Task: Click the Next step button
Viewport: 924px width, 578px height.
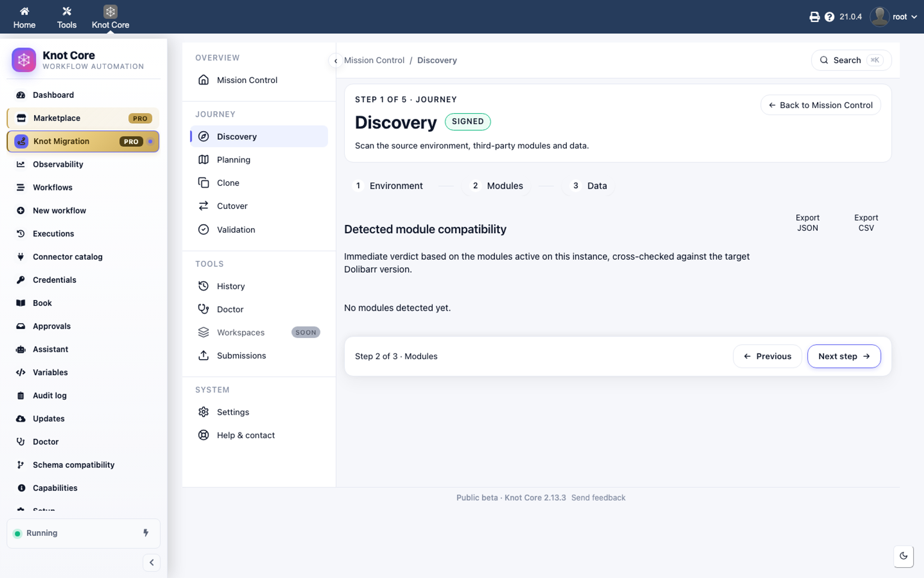Action: coord(844,356)
